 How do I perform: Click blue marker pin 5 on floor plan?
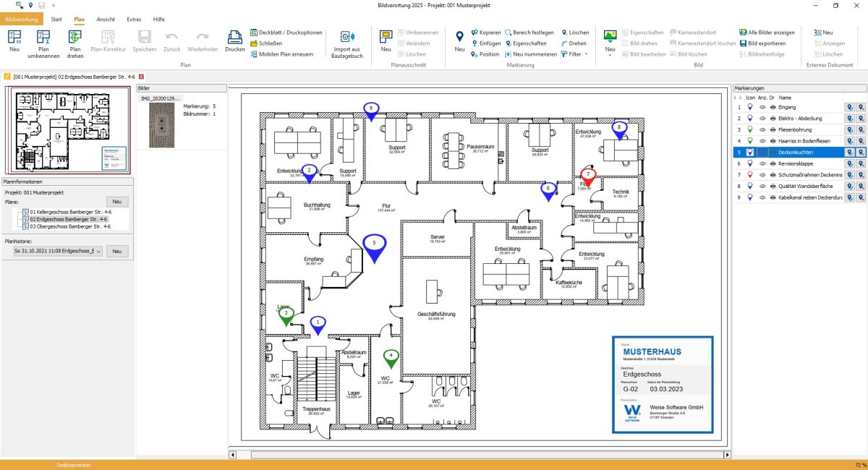(374, 248)
